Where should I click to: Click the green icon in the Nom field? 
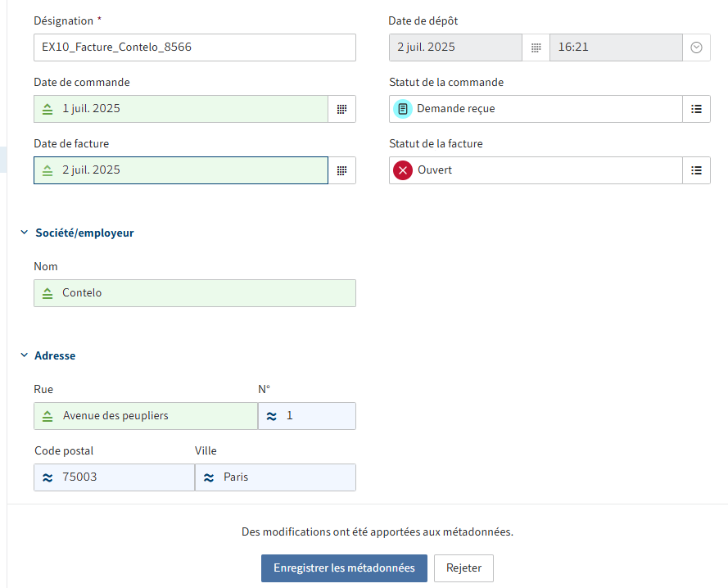click(47, 293)
